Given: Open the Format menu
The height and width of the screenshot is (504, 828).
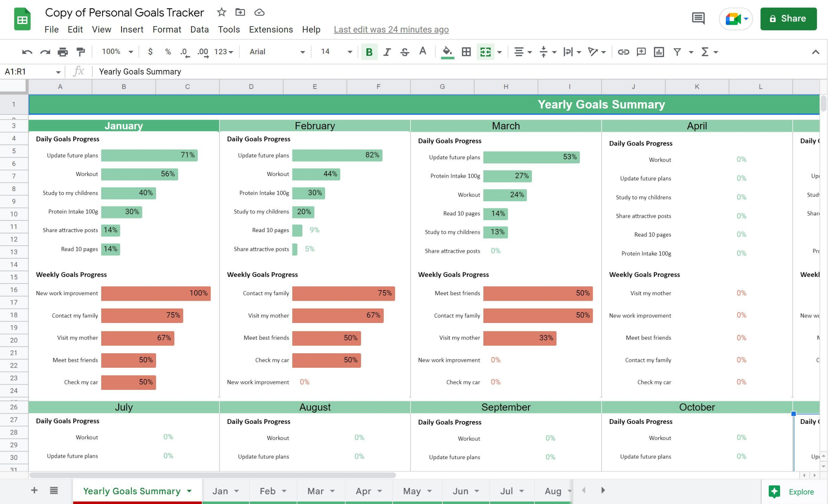Looking at the screenshot, I should [x=167, y=29].
